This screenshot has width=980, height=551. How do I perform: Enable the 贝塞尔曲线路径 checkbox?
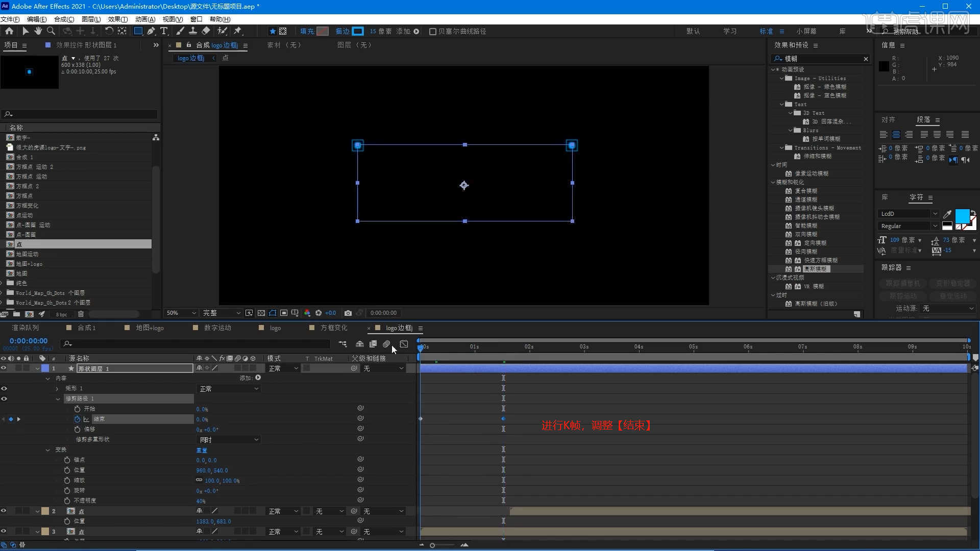[433, 32]
